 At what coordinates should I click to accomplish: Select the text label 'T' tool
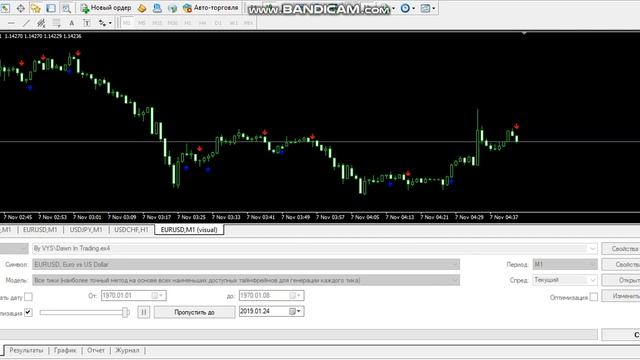pyautogui.click(x=87, y=23)
